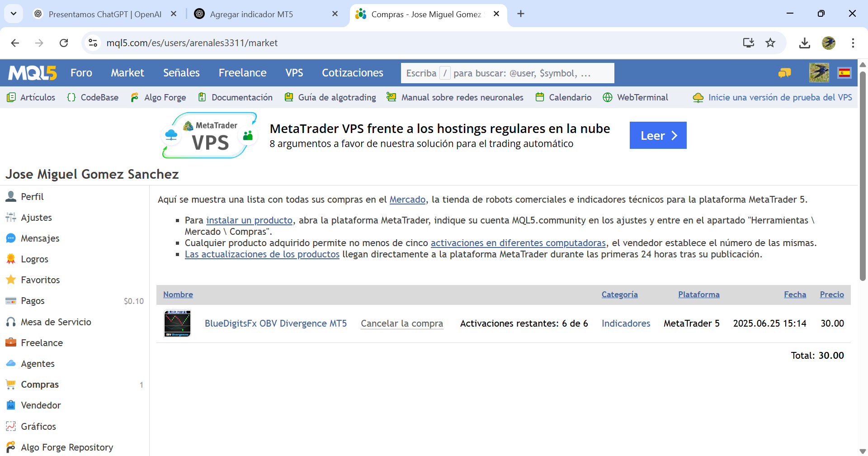Open the user avatar in MQL5 header
The width and height of the screenshot is (868, 456).
819,73
